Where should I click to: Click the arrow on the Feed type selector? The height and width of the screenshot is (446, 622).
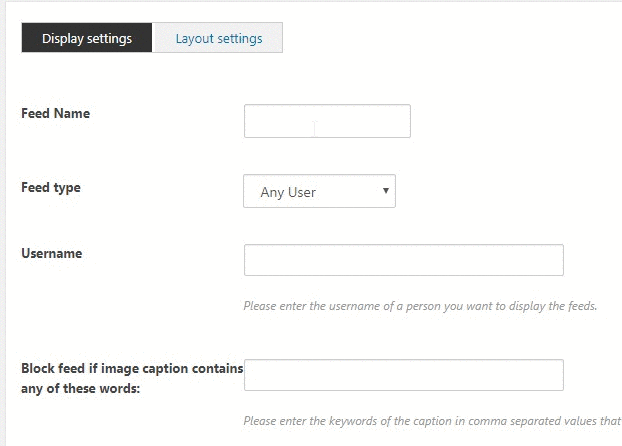pos(385,191)
